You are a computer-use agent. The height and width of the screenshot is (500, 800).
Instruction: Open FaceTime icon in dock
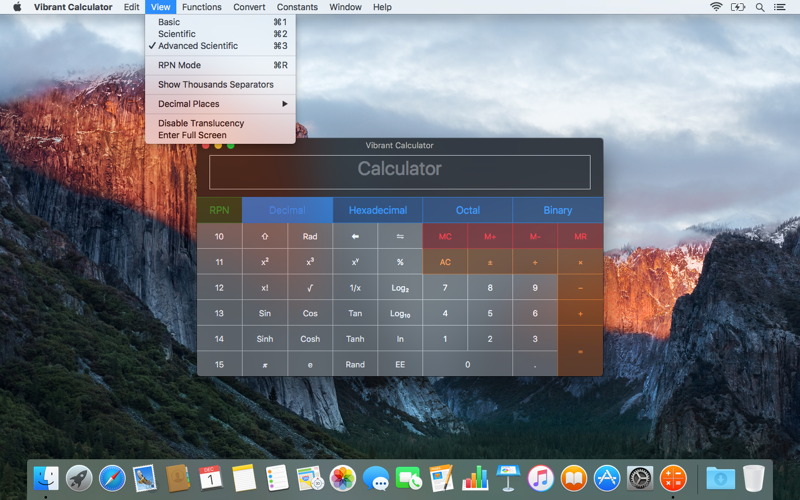(x=409, y=479)
